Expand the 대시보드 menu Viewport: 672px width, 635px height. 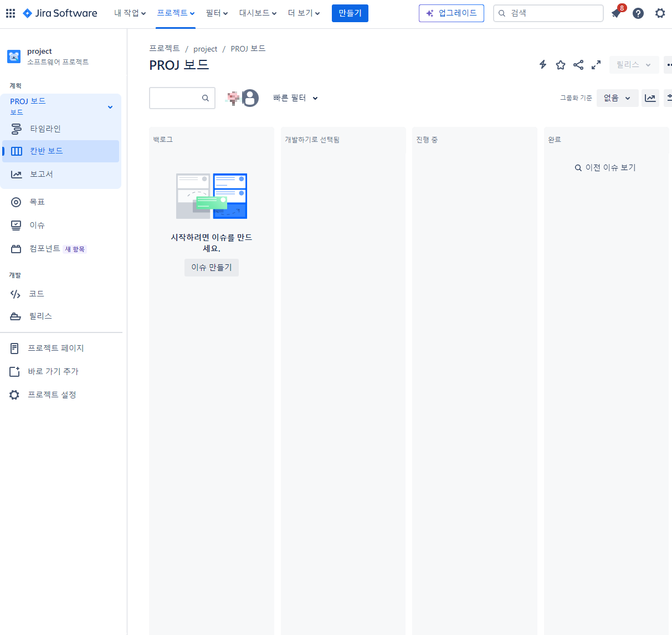coord(258,13)
